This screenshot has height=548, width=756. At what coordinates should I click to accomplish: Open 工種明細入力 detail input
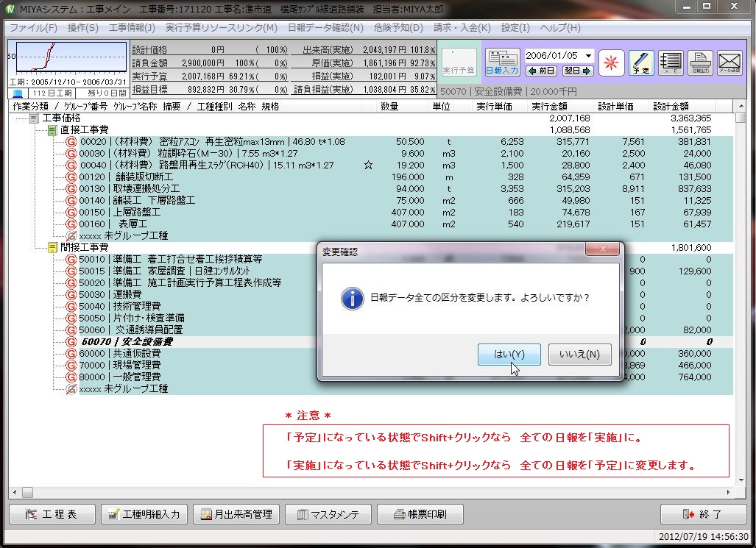[x=144, y=514]
